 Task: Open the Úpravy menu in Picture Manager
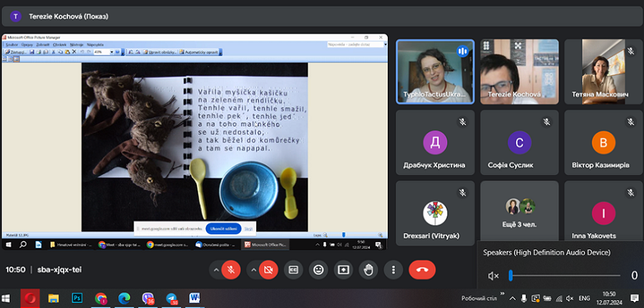pyautogui.click(x=27, y=44)
